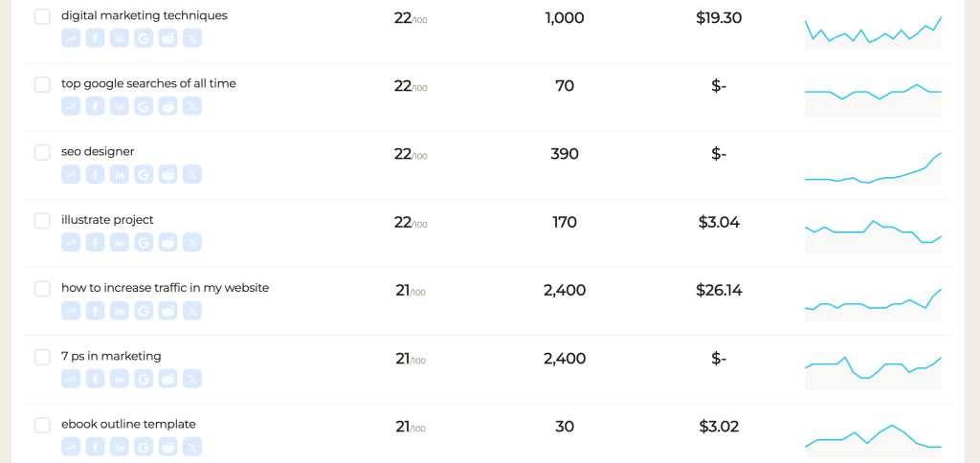Click LinkedIn icon under seo designer
Viewport: 980px width, 463px height.
(x=120, y=174)
